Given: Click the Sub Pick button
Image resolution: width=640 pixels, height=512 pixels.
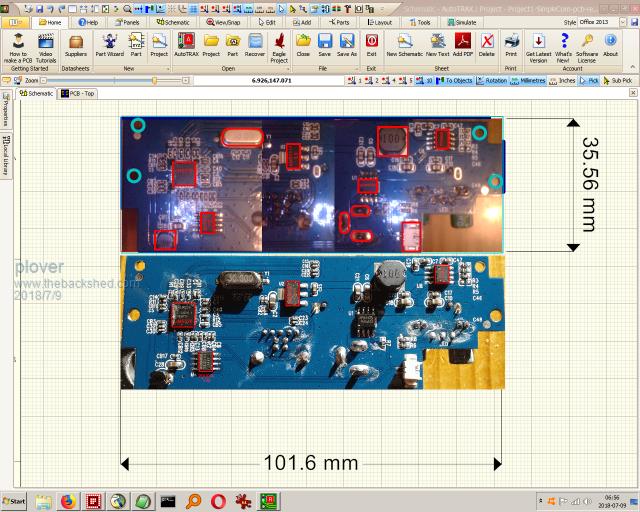Looking at the screenshot, I should (x=620, y=79).
